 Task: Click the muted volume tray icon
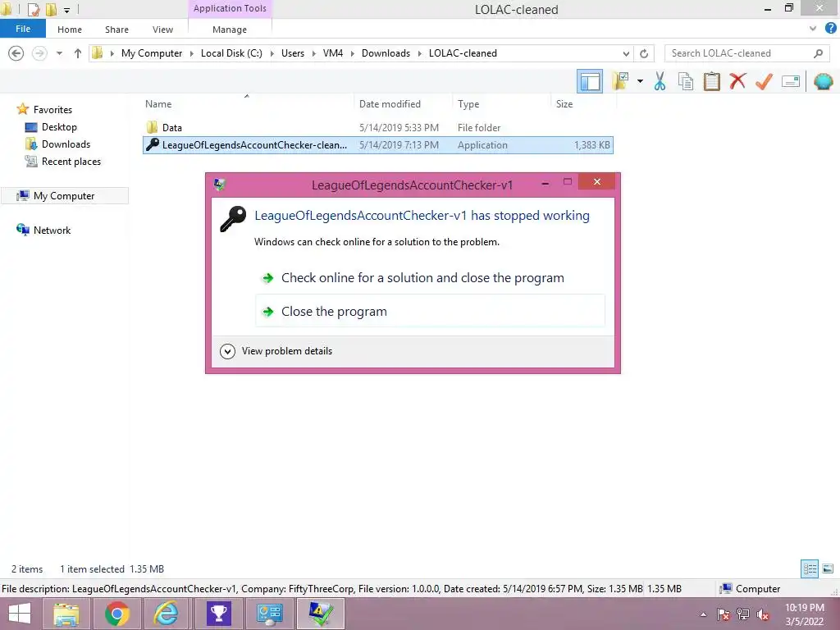point(762,614)
